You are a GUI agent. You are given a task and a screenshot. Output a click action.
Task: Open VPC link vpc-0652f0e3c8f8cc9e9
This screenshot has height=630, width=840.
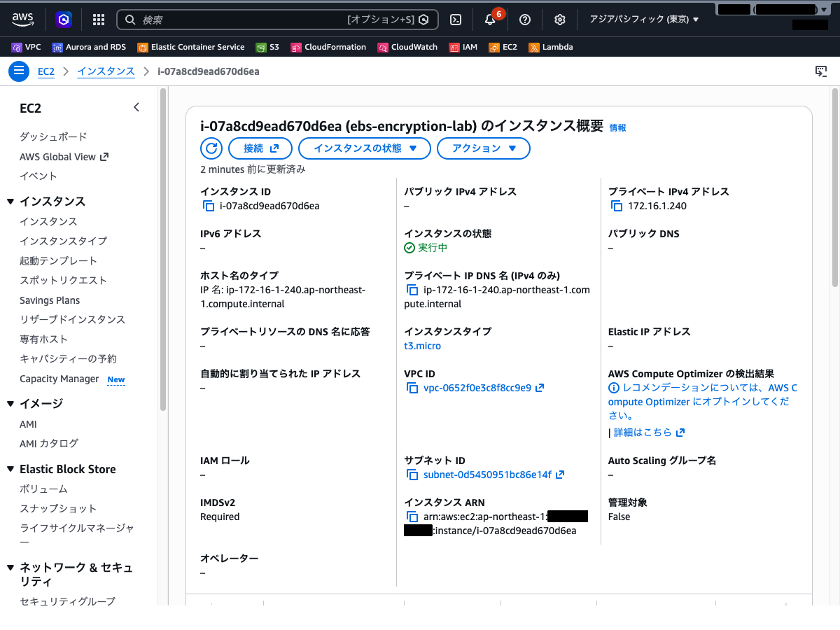(484, 388)
